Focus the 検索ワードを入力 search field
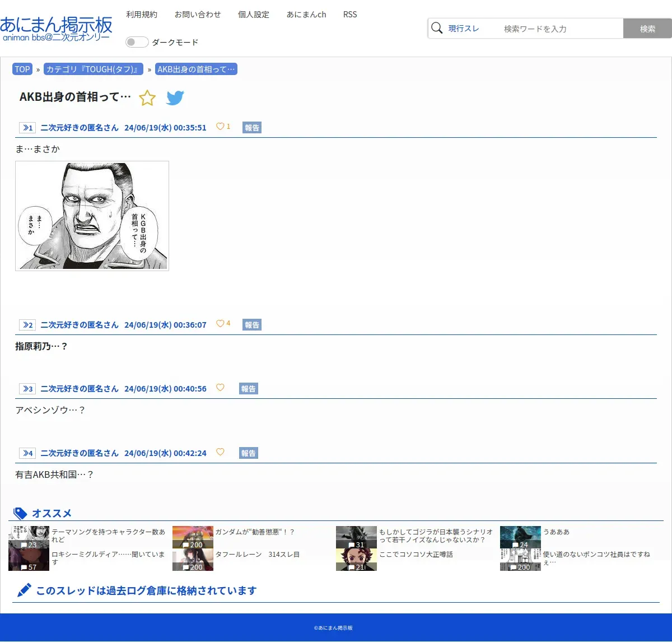 click(x=560, y=29)
